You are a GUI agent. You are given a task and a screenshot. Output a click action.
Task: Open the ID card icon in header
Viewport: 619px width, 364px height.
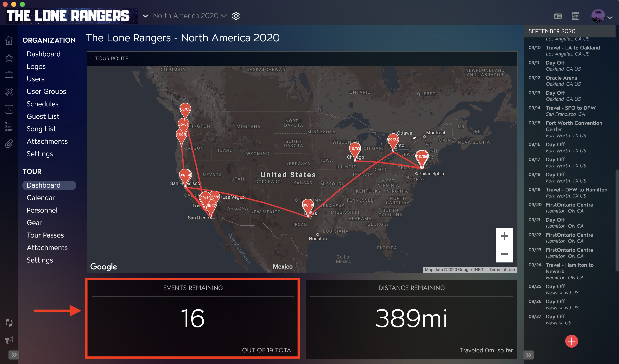pos(558,16)
